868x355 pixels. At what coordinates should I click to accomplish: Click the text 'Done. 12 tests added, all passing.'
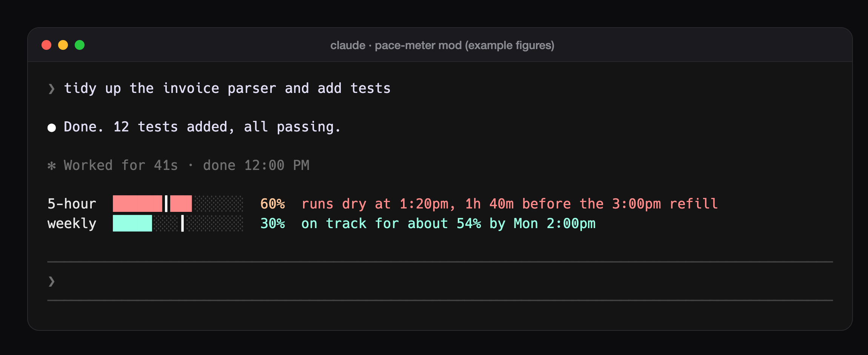(202, 127)
